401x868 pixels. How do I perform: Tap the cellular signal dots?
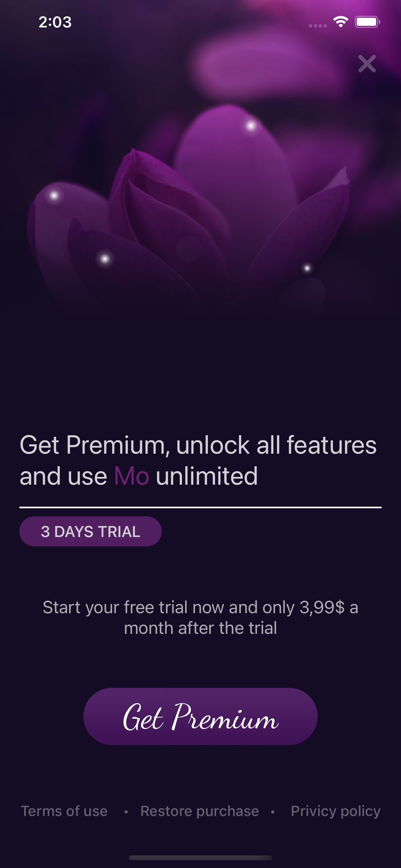(318, 26)
